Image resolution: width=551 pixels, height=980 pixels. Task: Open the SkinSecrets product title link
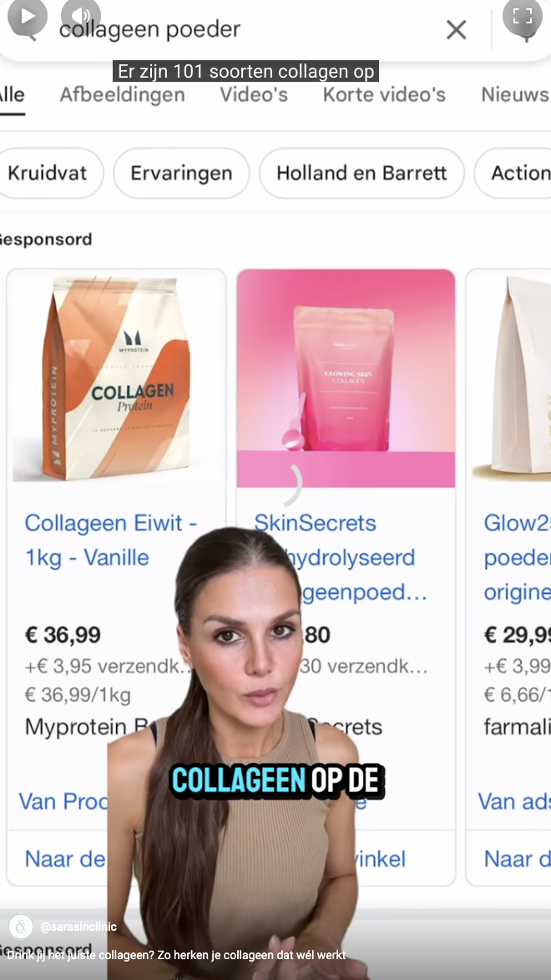(x=341, y=557)
